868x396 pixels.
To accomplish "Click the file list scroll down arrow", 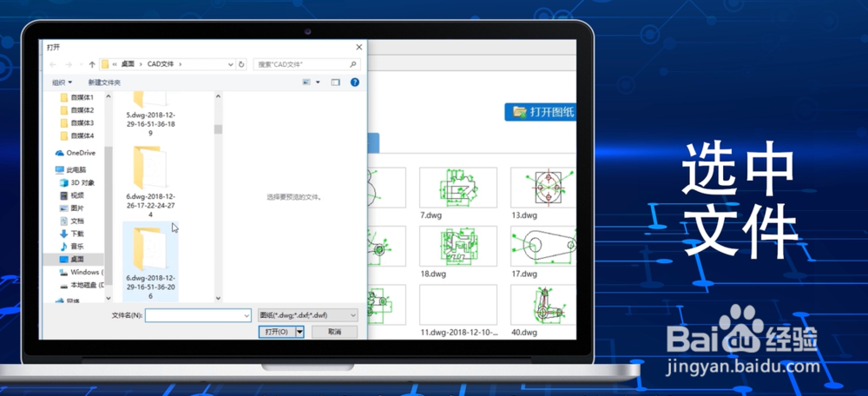I will coord(218,298).
